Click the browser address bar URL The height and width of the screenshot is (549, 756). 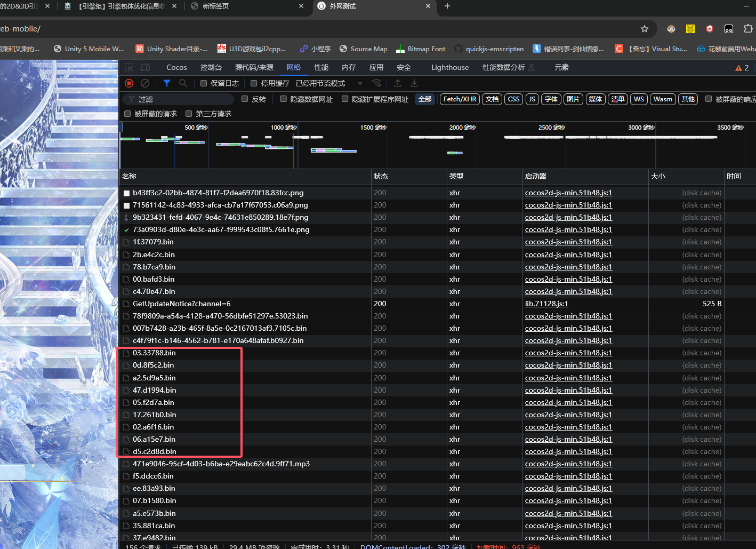click(x=20, y=29)
